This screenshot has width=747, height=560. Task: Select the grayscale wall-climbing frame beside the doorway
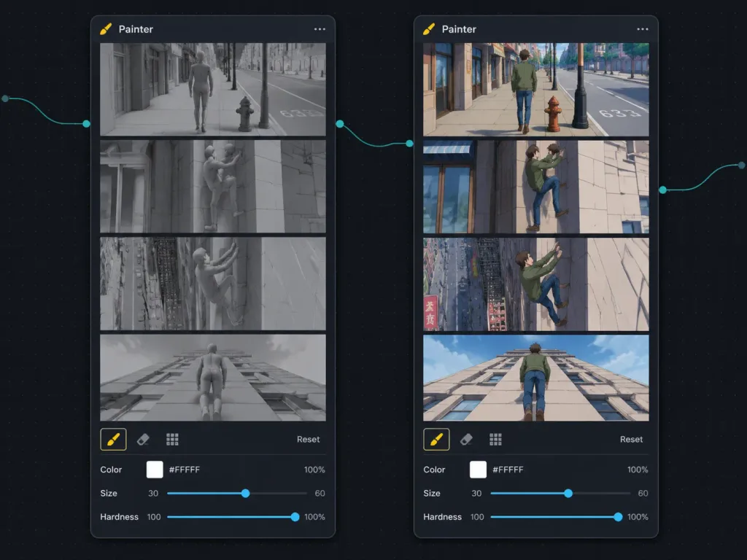point(213,186)
